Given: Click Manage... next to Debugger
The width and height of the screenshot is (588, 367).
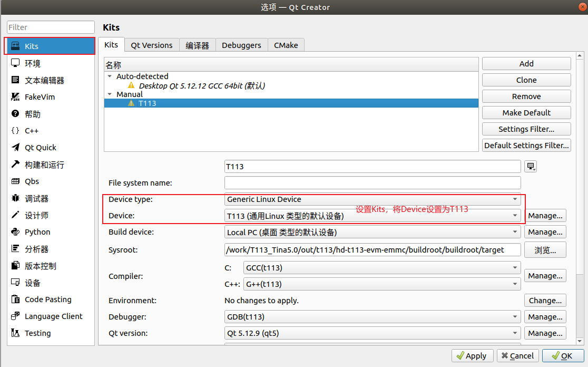Looking at the screenshot, I should [545, 317].
